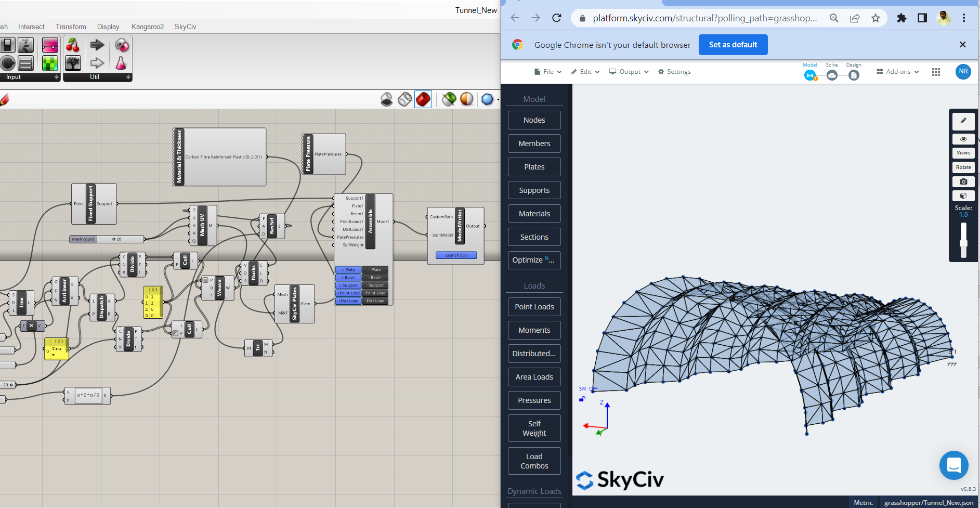
Task: Select the Digit Scroller icon in Input
Action: coord(26,45)
